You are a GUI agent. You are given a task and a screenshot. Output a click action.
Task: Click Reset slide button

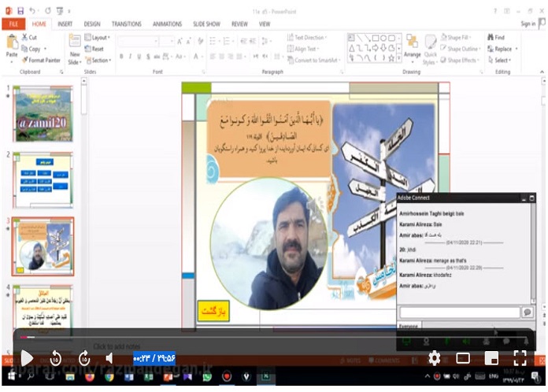coord(94,49)
